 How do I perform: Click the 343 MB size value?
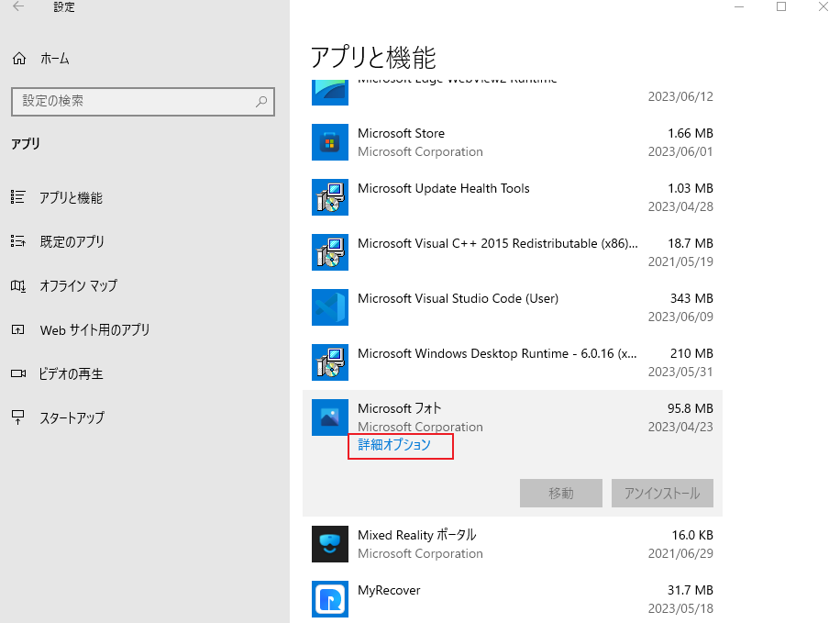[x=691, y=298]
